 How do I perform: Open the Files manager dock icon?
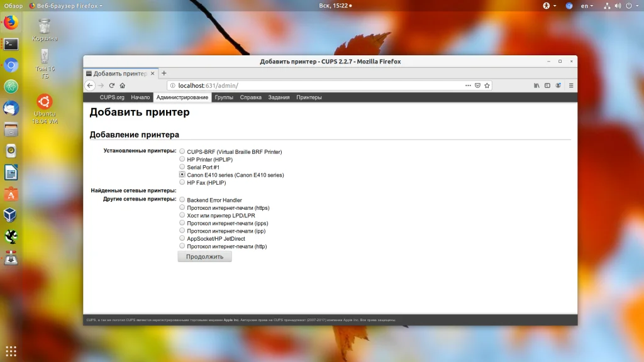[x=11, y=129]
